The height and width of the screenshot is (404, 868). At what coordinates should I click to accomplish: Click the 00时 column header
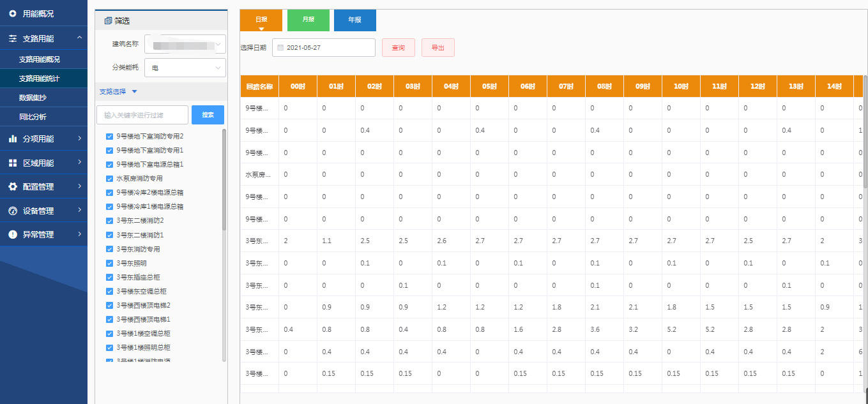(x=298, y=86)
